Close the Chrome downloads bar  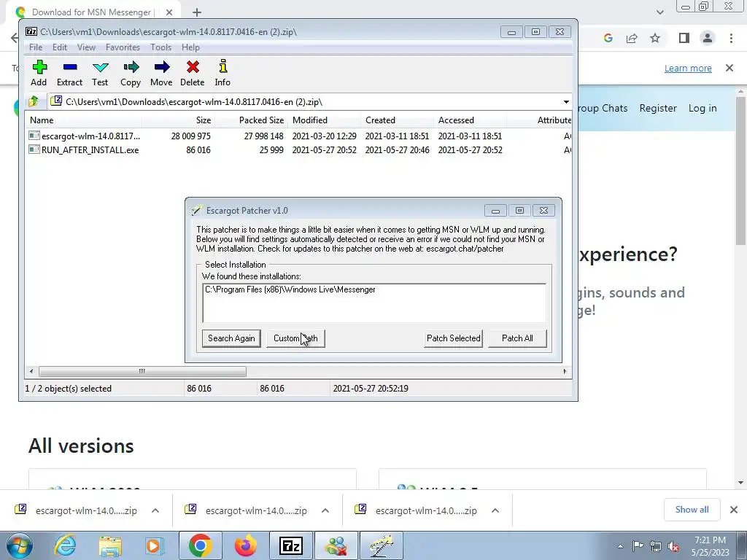734,510
